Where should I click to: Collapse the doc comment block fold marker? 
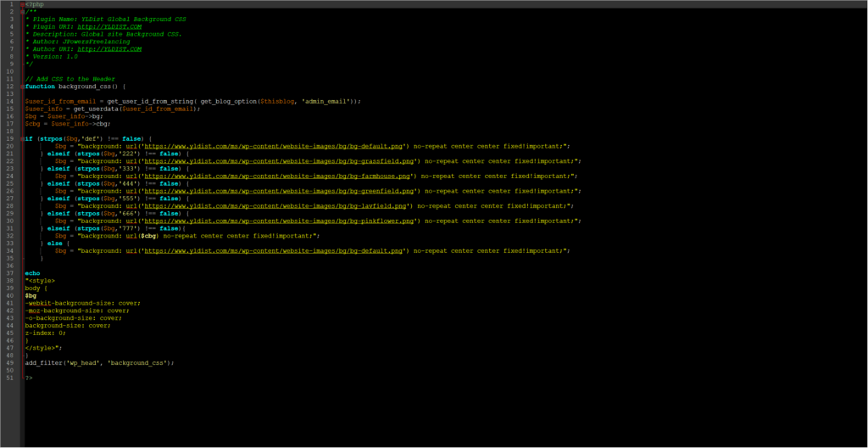(x=22, y=12)
